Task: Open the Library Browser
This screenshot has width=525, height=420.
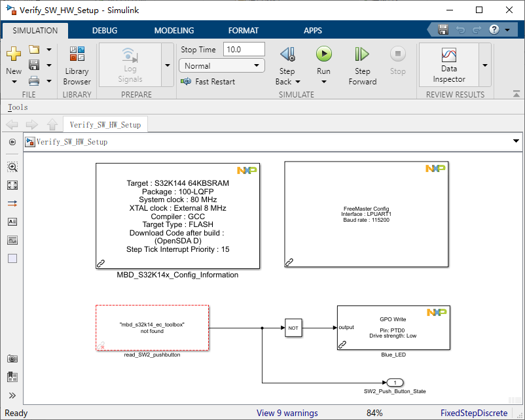Action: pos(77,65)
